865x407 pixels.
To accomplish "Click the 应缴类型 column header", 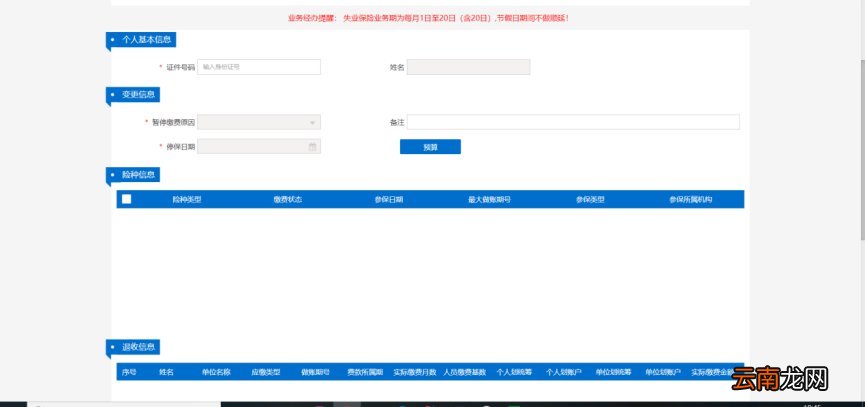I will [265, 372].
